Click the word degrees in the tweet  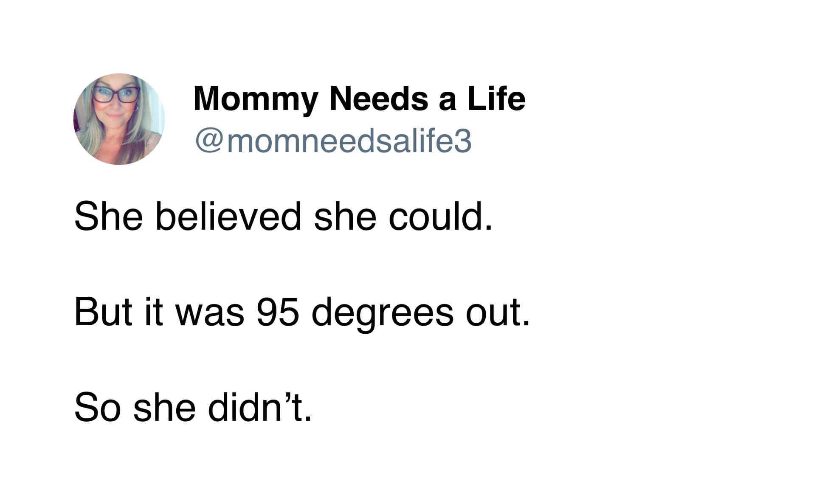click(383, 315)
